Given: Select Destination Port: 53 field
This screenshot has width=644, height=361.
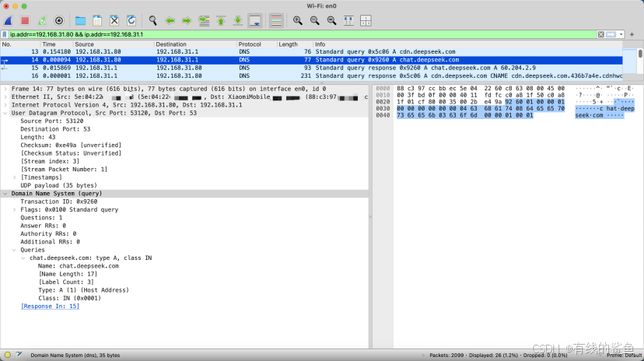Looking at the screenshot, I should coord(55,129).
